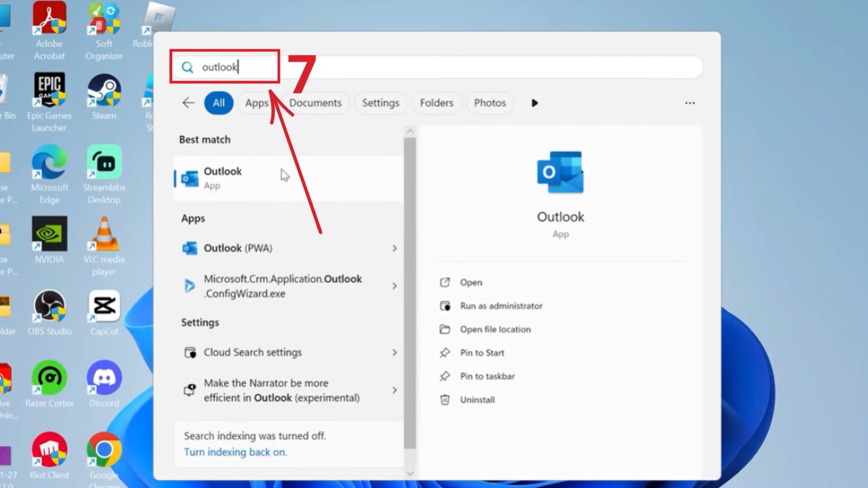This screenshot has width=868, height=488.
Task: Open the three-dot options menu
Action: pyautogui.click(x=689, y=103)
